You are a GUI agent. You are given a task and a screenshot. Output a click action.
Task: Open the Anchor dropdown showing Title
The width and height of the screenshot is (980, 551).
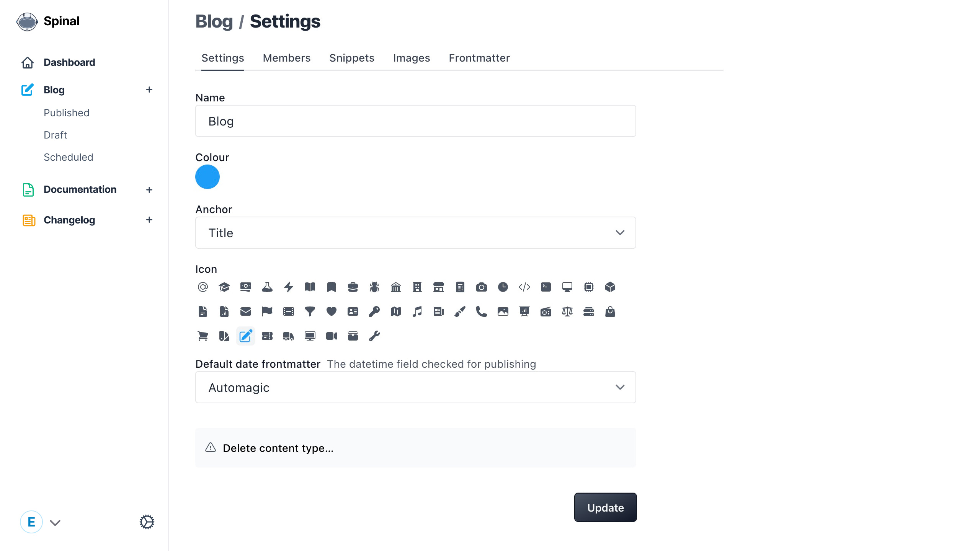416,233
